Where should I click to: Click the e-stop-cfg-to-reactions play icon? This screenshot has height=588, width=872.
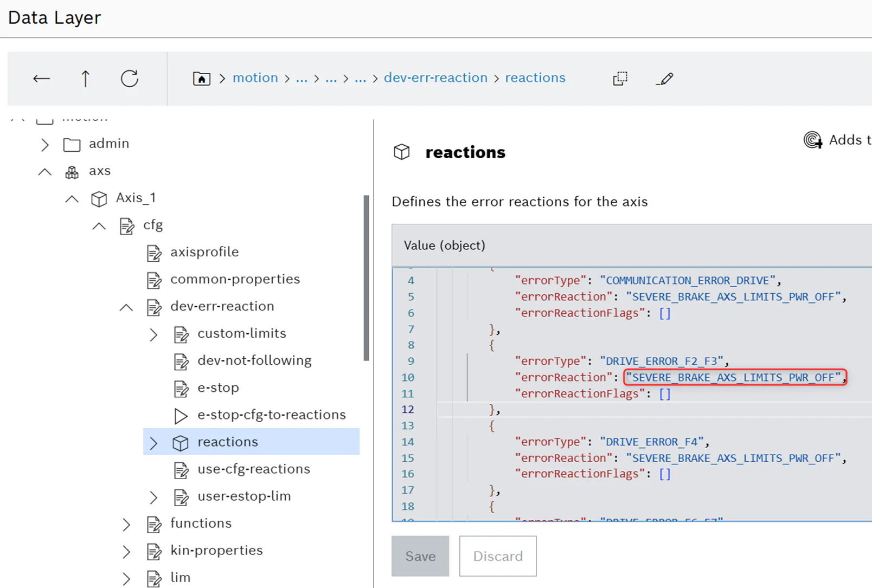pyautogui.click(x=181, y=416)
